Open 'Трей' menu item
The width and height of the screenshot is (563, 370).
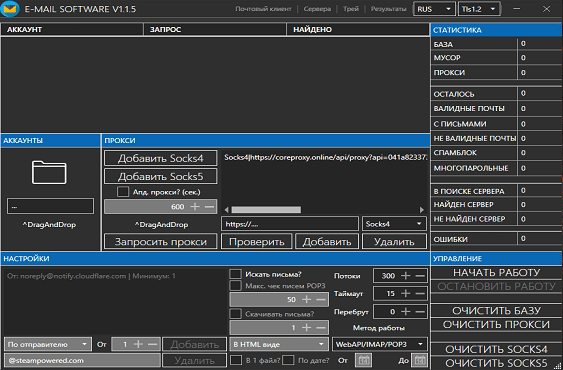pos(351,9)
